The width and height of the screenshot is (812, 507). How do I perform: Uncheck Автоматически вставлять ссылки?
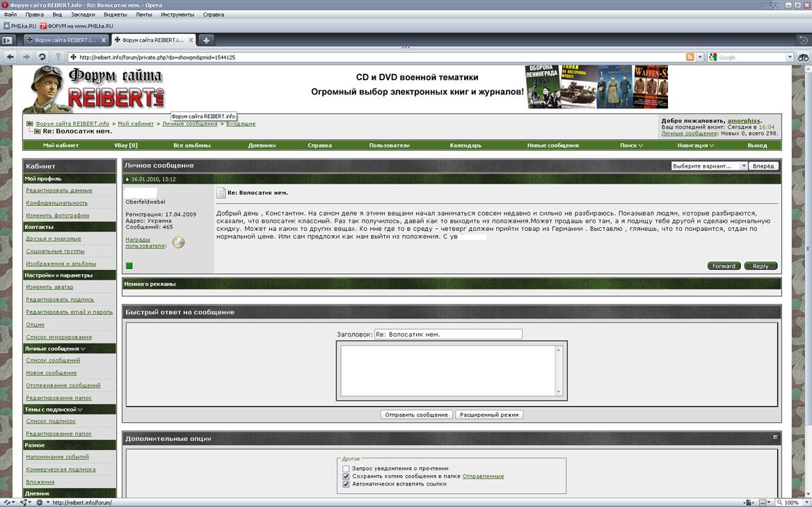pos(346,483)
